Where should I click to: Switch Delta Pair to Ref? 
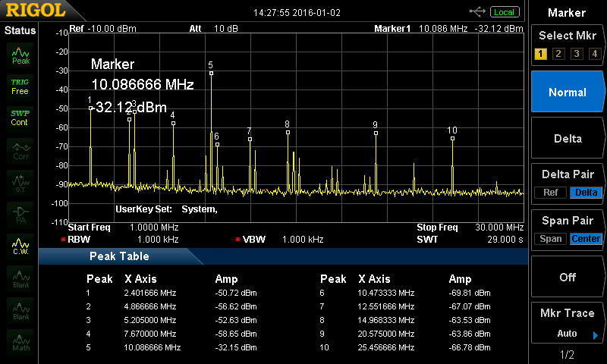pyautogui.click(x=550, y=193)
